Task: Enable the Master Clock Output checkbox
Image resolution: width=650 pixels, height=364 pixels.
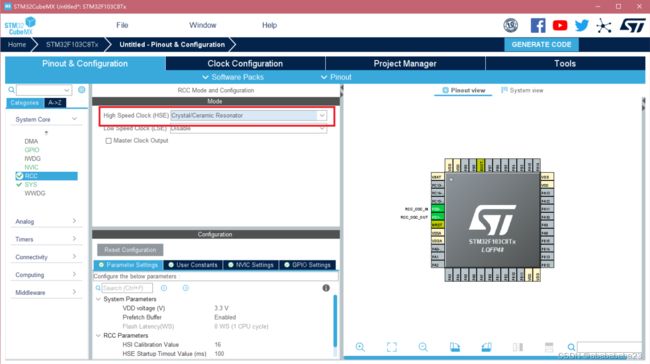Action: click(x=109, y=141)
